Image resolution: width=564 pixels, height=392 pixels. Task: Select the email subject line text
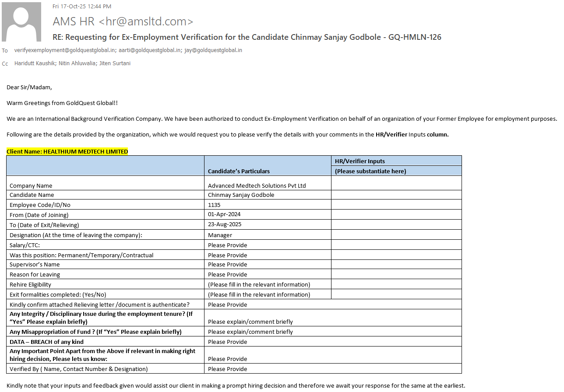tap(247, 37)
